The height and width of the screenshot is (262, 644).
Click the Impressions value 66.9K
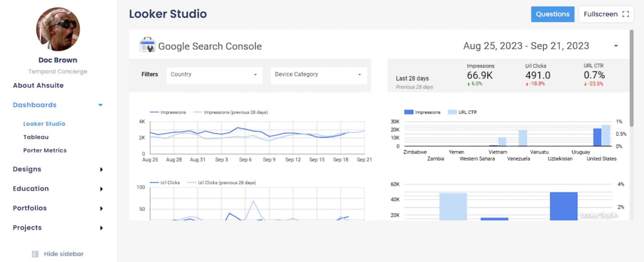(x=480, y=75)
